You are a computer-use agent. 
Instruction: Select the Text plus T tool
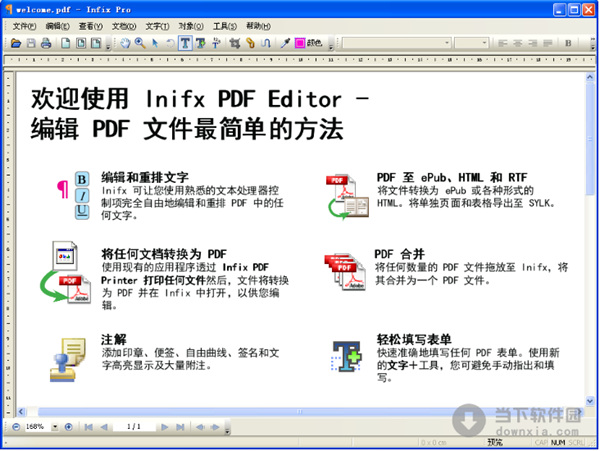tap(200, 43)
